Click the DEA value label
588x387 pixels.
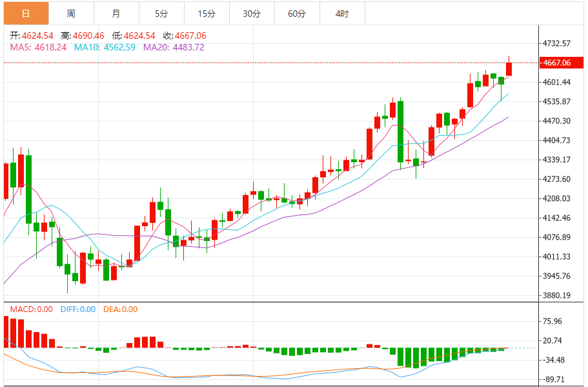[120, 309]
